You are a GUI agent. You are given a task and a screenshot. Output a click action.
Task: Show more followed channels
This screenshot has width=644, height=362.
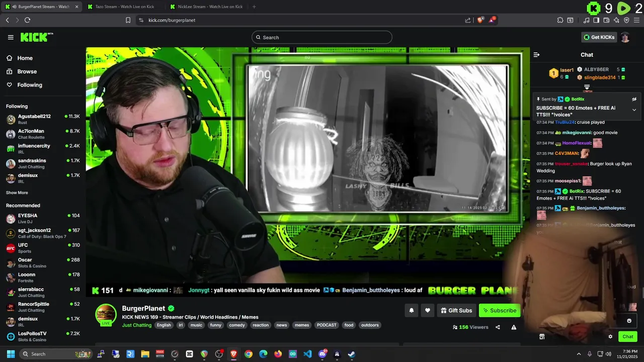pos(17,193)
